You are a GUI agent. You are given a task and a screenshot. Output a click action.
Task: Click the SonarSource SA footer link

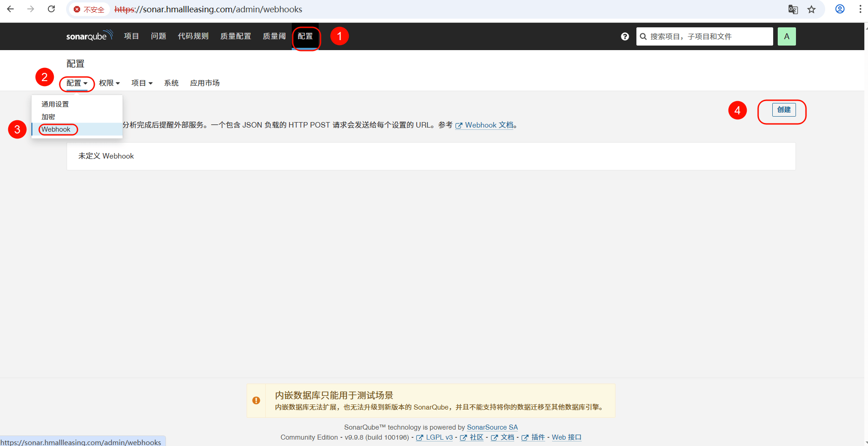492,427
